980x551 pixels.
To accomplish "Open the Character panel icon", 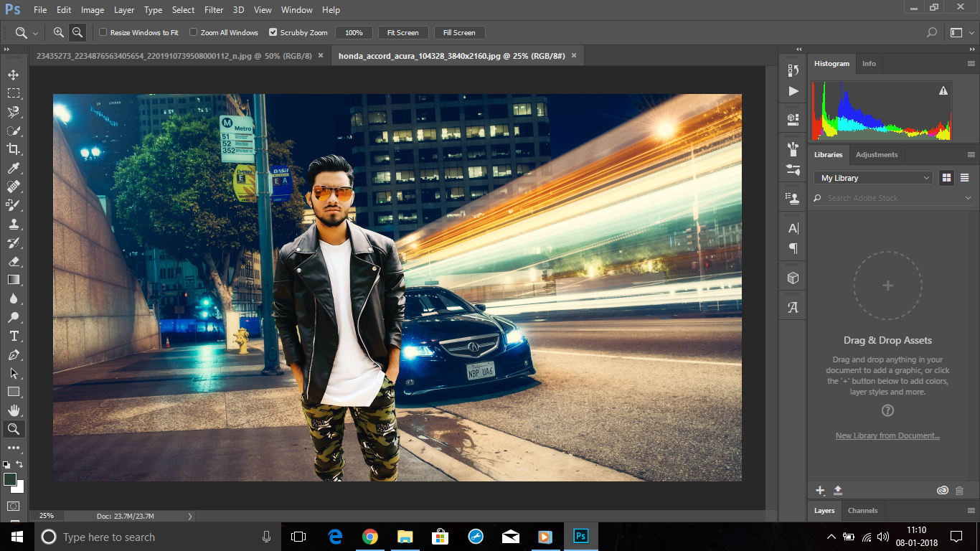I will [x=792, y=228].
